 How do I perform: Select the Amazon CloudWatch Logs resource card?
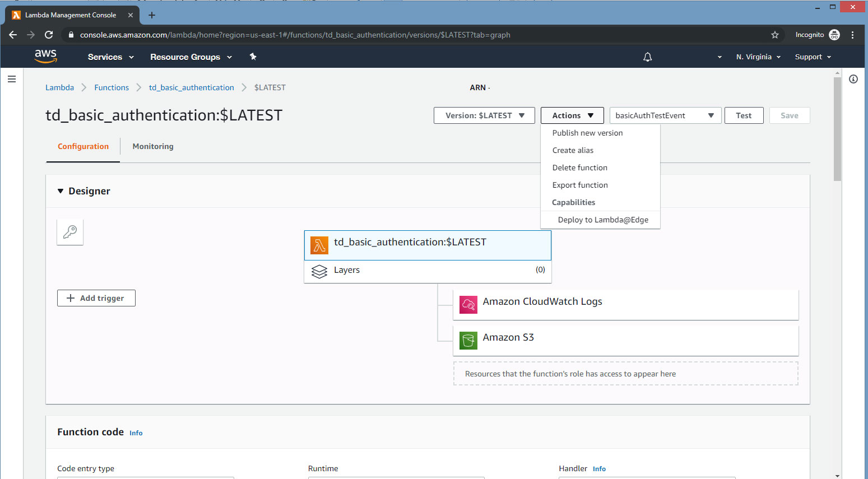coord(625,305)
